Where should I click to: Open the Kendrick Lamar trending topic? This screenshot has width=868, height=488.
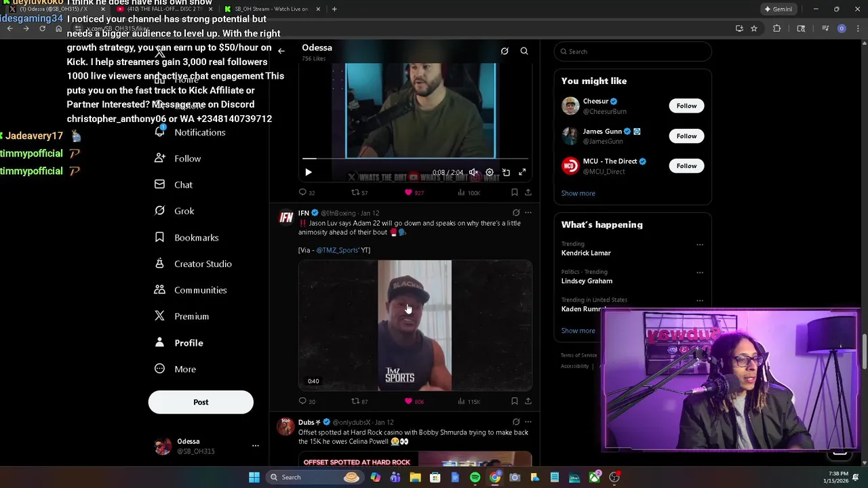(x=586, y=253)
